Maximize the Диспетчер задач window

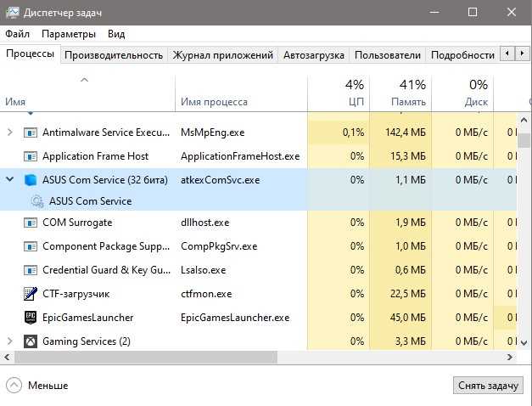point(473,13)
